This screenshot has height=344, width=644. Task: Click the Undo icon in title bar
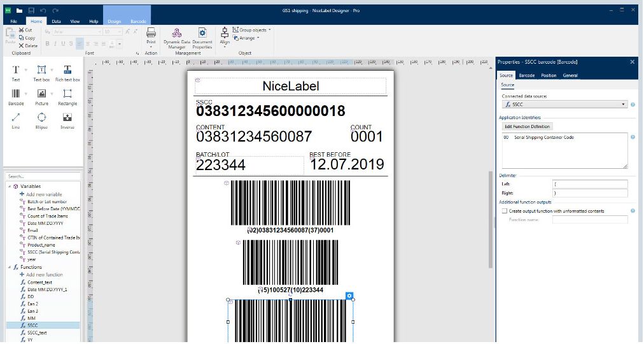point(43,11)
